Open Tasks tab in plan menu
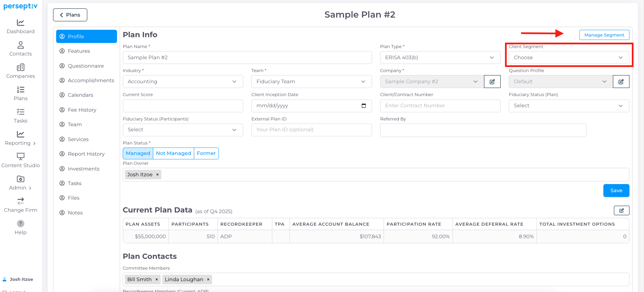Viewport: 644px width, 292px height. pyautogui.click(x=87, y=183)
